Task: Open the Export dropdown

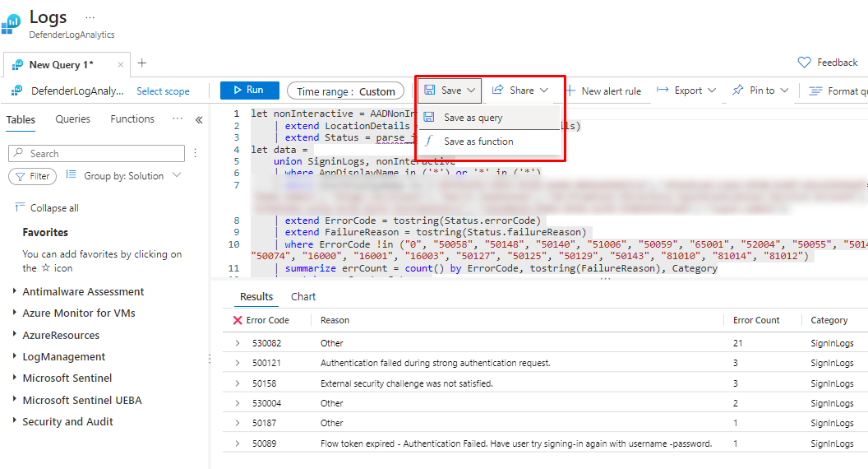Action: [x=686, y=91]
